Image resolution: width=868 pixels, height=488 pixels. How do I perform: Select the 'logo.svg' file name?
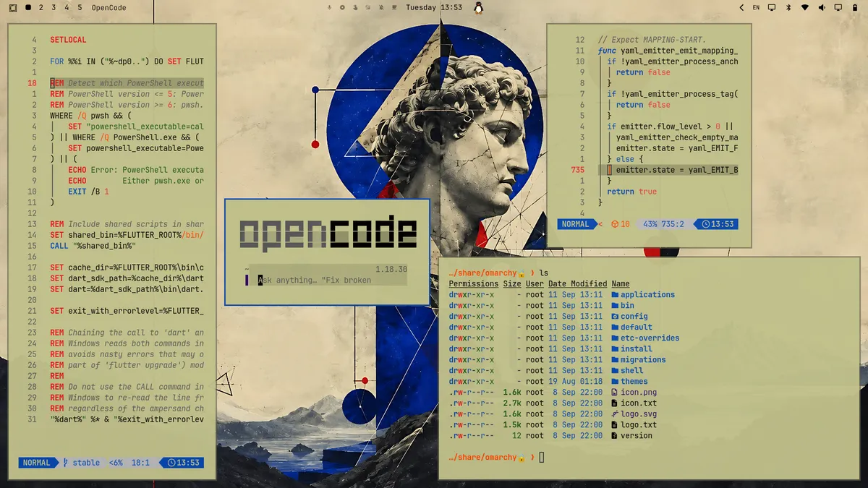click(639, 414)
